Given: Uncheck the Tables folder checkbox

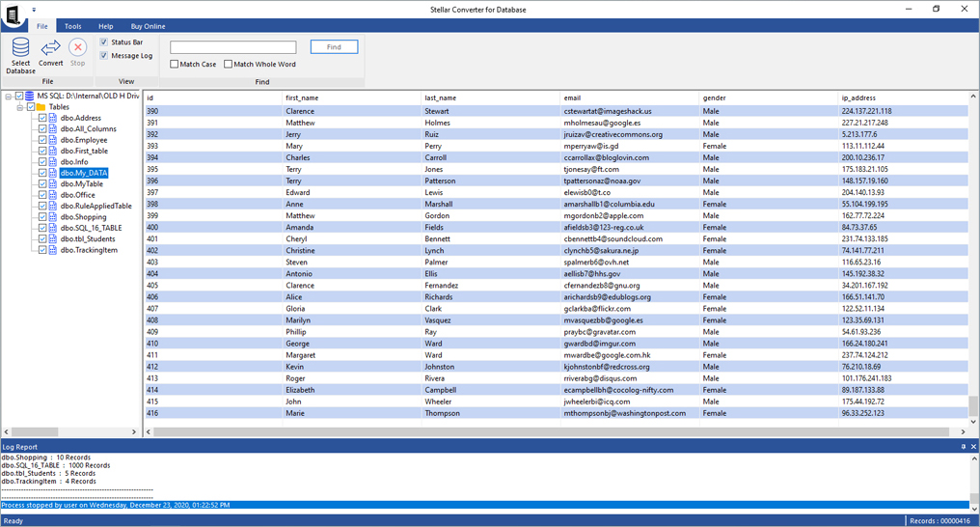Looking at the screenshot, I should pos(31,107).
